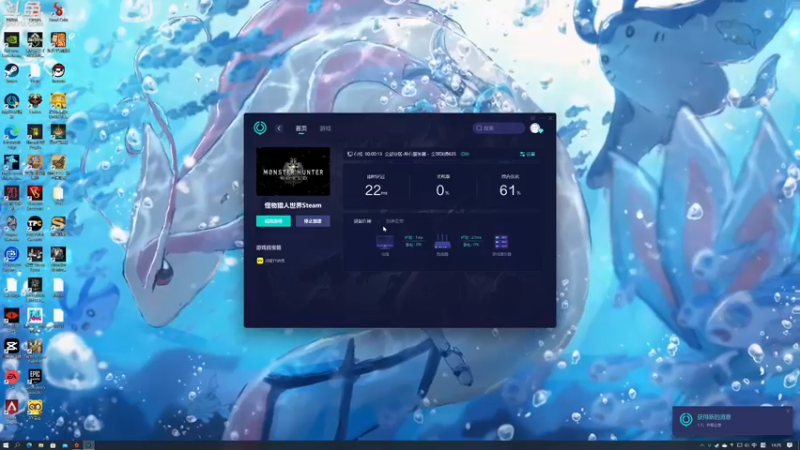Open the user avatar profile menu

click(x=535, y=128)
